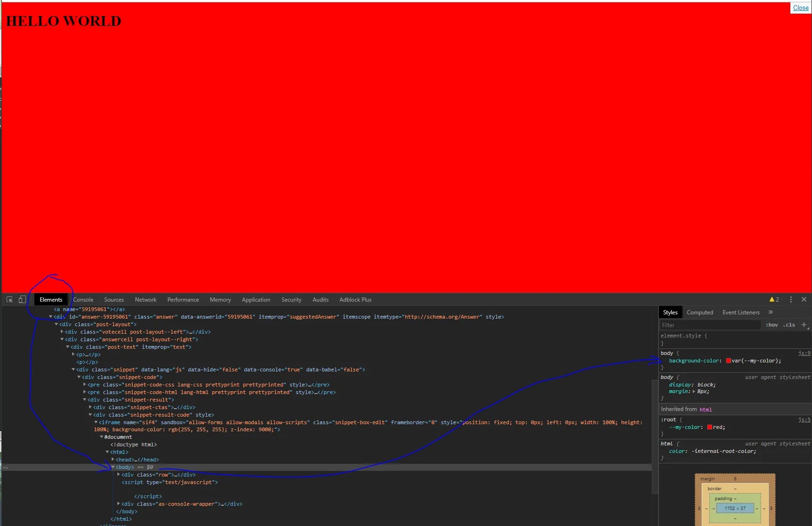The width and height of the screenshot is (812, 526).
Task: Open the Audits tab
Action: click(320, 299)
